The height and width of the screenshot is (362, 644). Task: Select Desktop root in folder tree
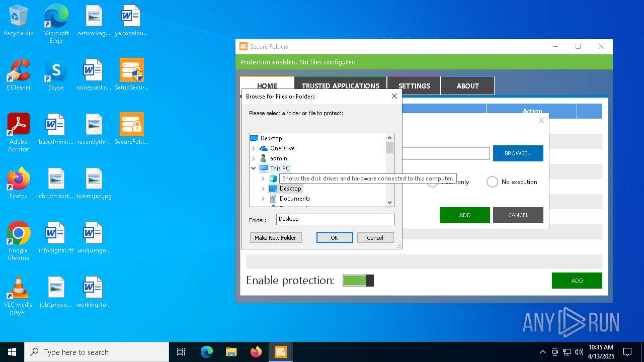pyautogui.click(x=271, y=138)
